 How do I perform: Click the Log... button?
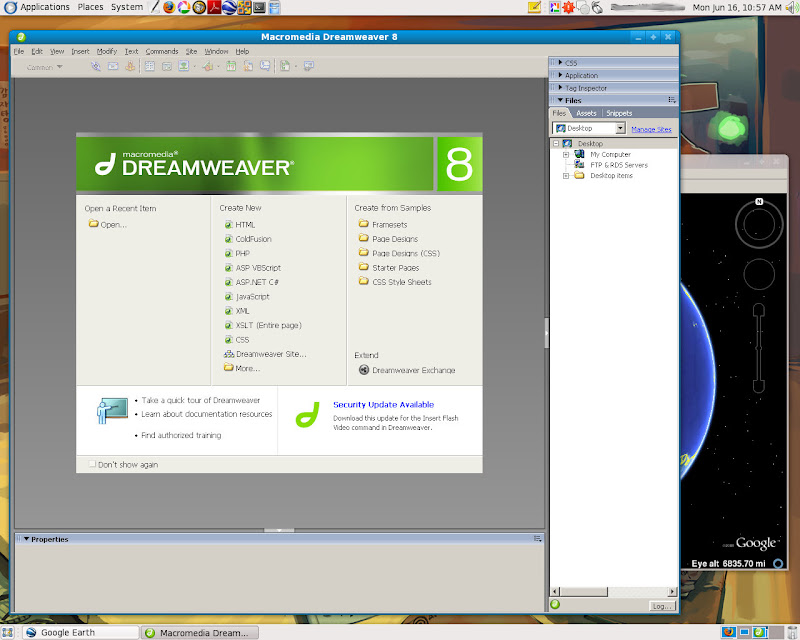pos(662,606)
